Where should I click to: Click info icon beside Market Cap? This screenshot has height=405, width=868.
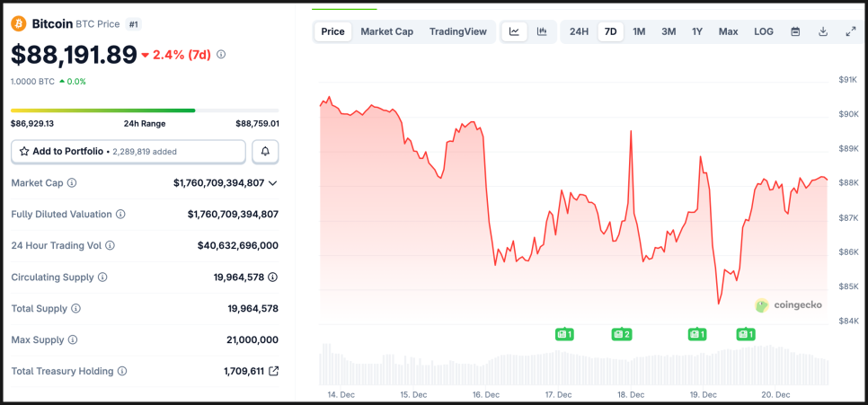(x=72, y=183)
